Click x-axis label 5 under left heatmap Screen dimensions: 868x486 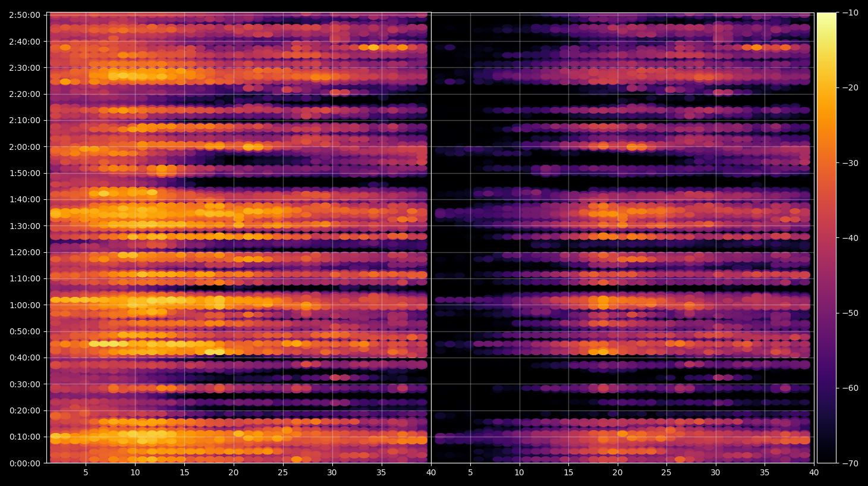pos(86,473)
